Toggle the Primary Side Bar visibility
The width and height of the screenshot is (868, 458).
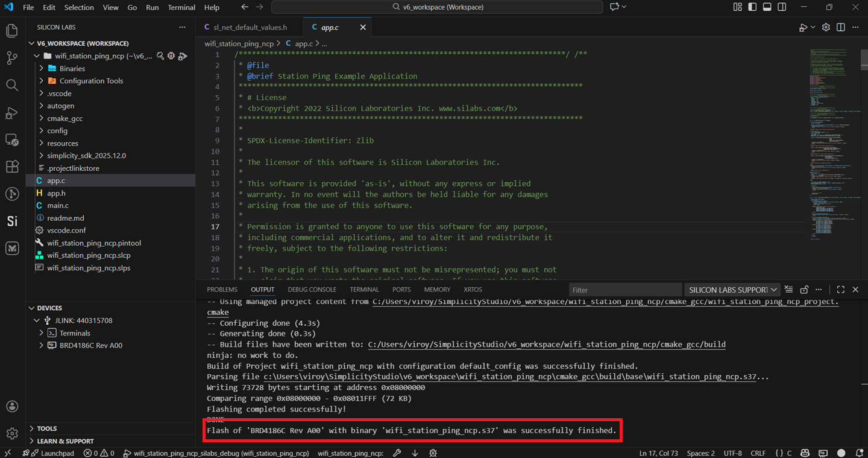[751, 7]
